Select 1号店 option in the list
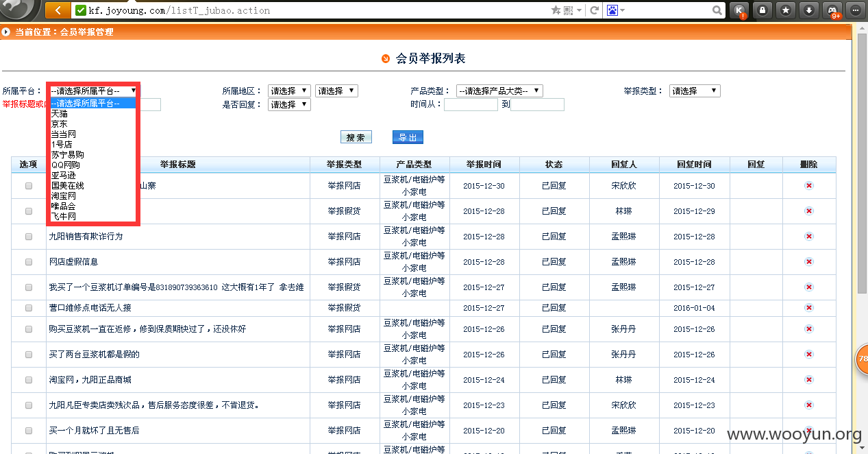 click(x=93, y=145)
